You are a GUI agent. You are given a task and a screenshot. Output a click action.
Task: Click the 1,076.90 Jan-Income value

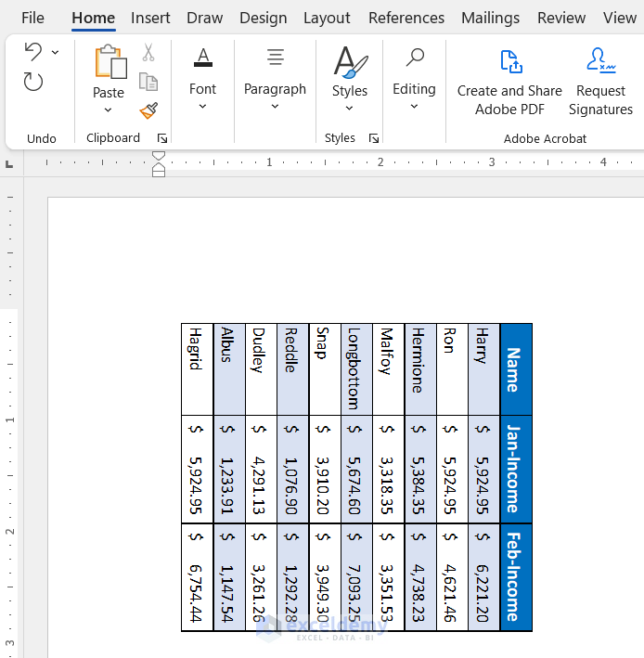tap(290, 485)
